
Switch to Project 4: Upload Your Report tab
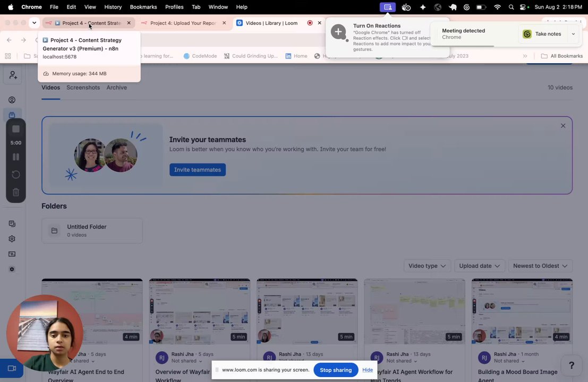coord(183,23)
